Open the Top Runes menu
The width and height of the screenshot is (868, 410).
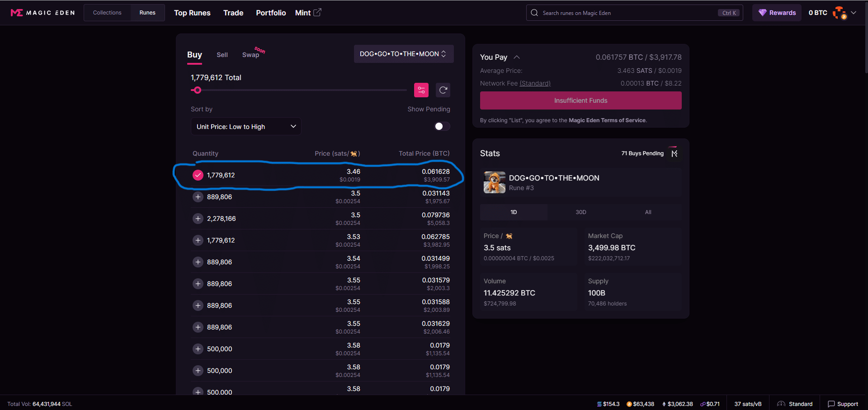(x=192, y=13)
